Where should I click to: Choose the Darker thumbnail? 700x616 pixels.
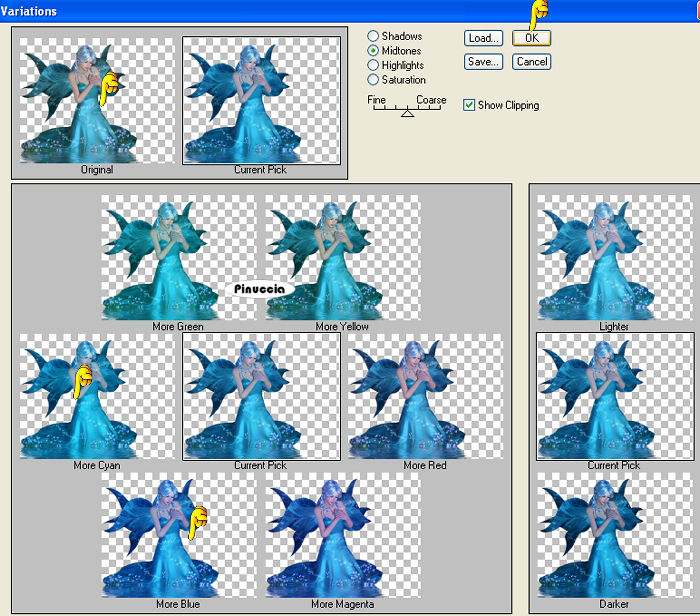(x=615, y=535)
